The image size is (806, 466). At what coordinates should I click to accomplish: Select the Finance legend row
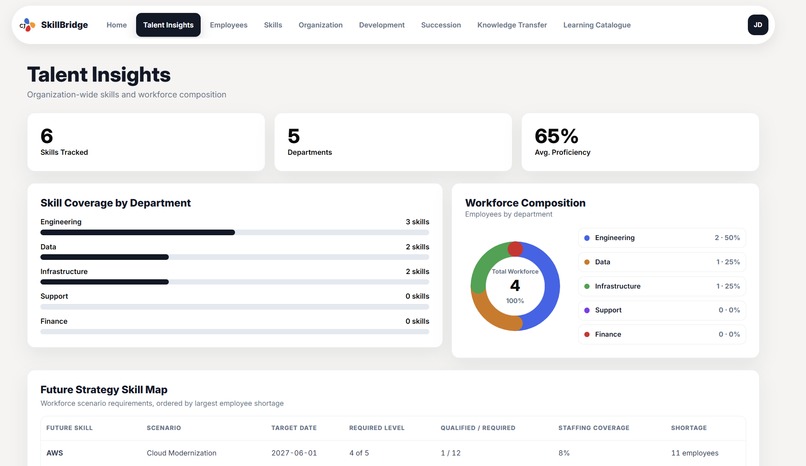662,334
